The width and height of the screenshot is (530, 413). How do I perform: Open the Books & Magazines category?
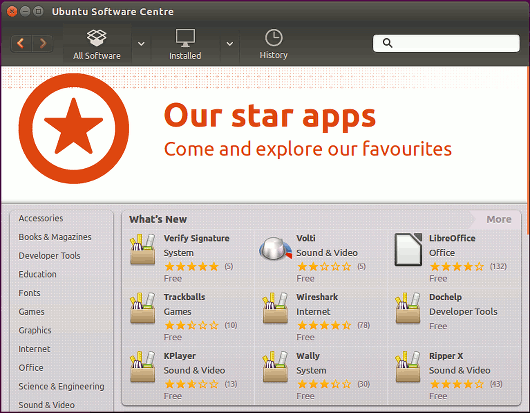[x=55, y=237]
